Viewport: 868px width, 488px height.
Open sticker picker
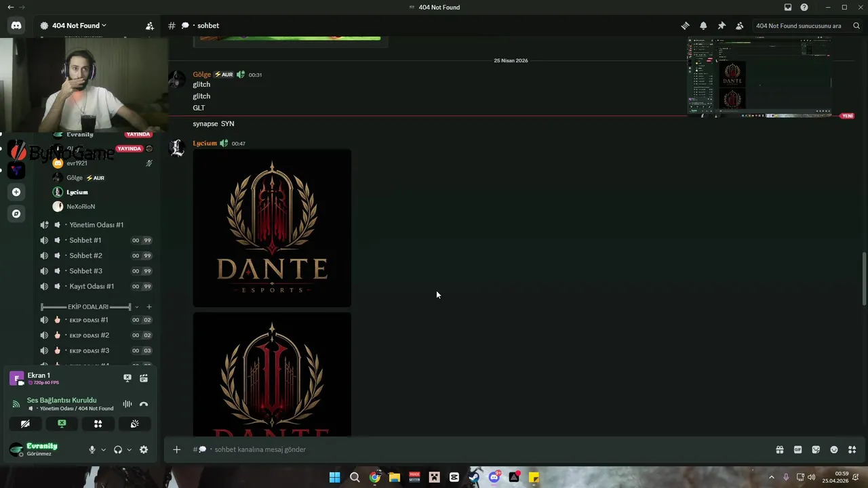point(816,449)
